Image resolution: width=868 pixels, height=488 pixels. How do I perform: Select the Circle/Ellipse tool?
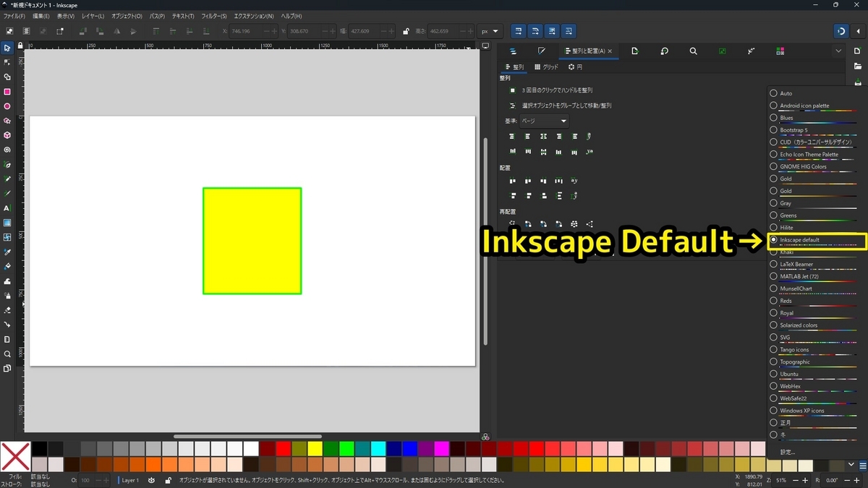click(7, 106)
